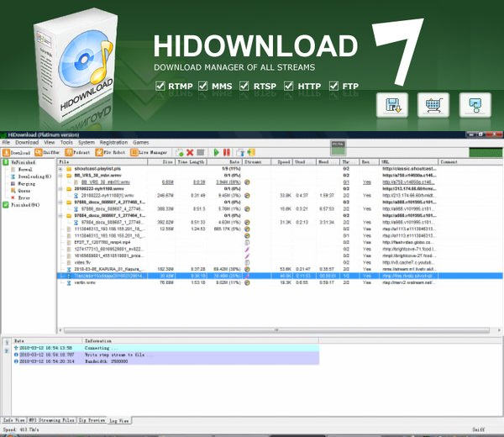Image resolution: width=504 pixels, height=437 pixels.
Task: Toggle the FTP checkbox
Action: [333, 86]
